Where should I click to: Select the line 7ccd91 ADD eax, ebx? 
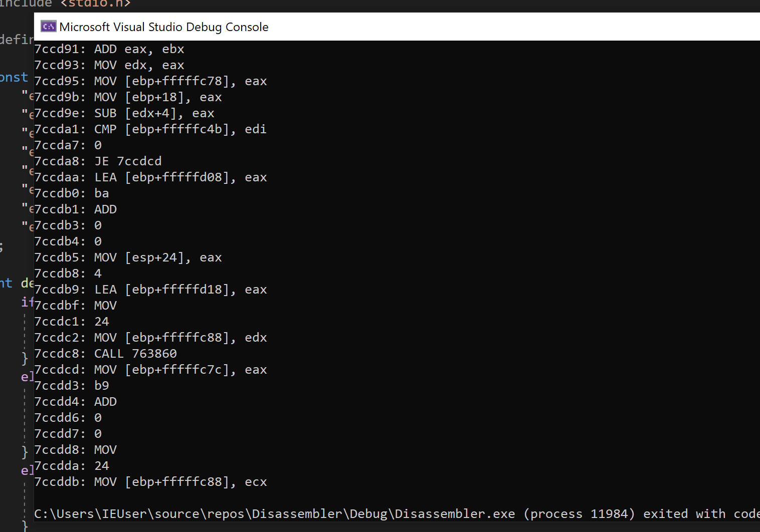coord(109,49)
